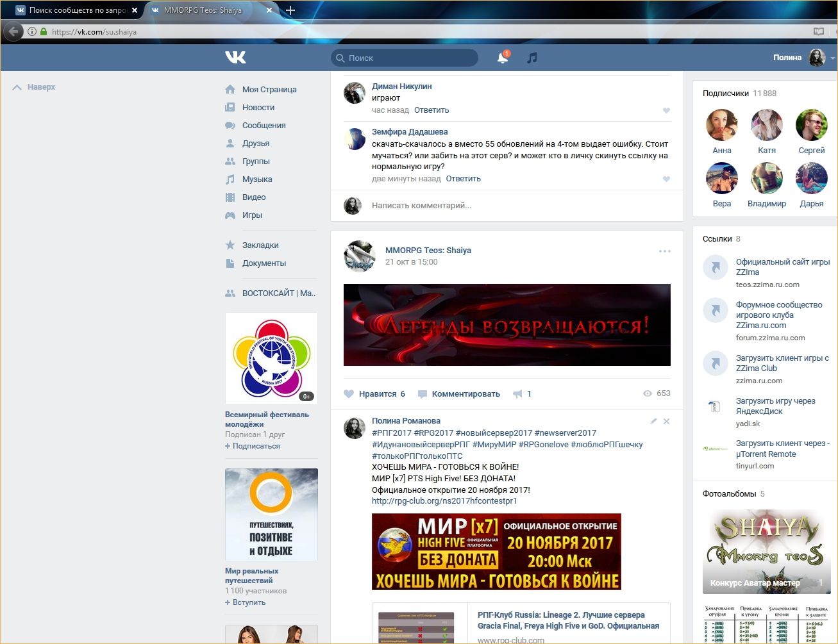Viewport: 838px width, 644px height.
Task: Open Официальный сайт игры ZZima link
Action: coord(783,267)
